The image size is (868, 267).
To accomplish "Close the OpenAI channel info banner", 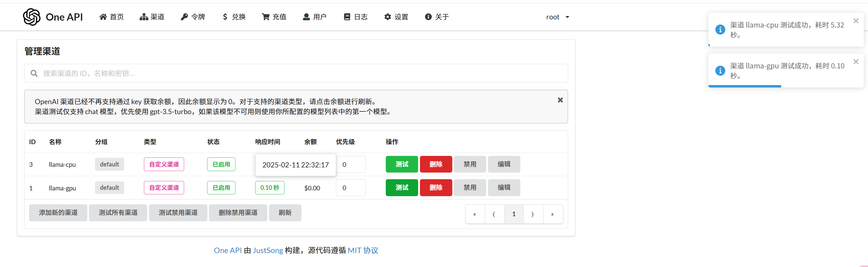I will click(x=560, y=100).
